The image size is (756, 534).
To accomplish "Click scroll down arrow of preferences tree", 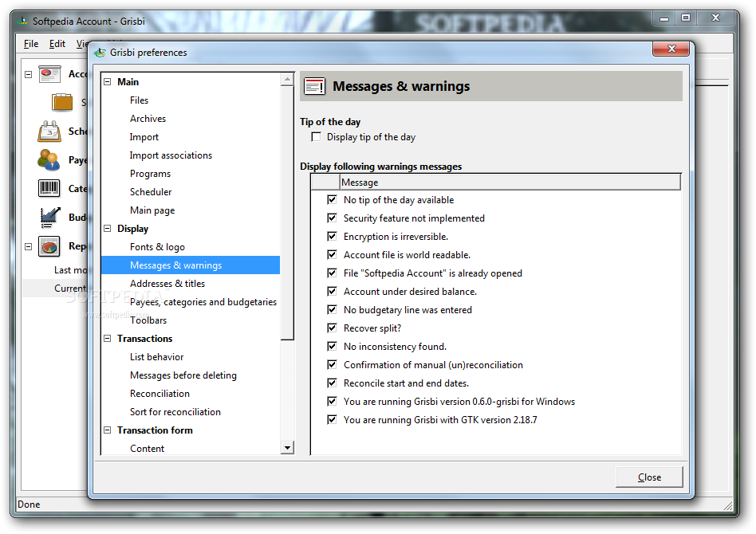I will click(287, 448).
